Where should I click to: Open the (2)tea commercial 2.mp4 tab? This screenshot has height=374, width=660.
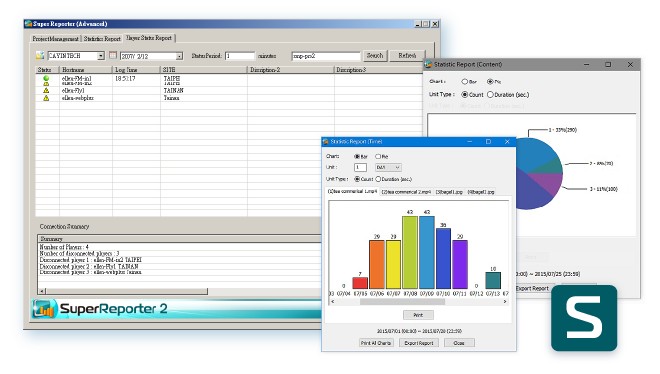[406, 192]
